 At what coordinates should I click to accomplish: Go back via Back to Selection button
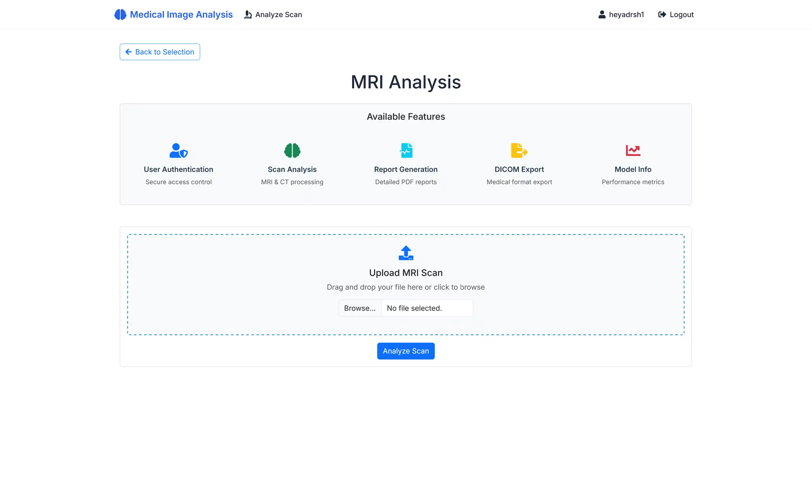(160, 52)
